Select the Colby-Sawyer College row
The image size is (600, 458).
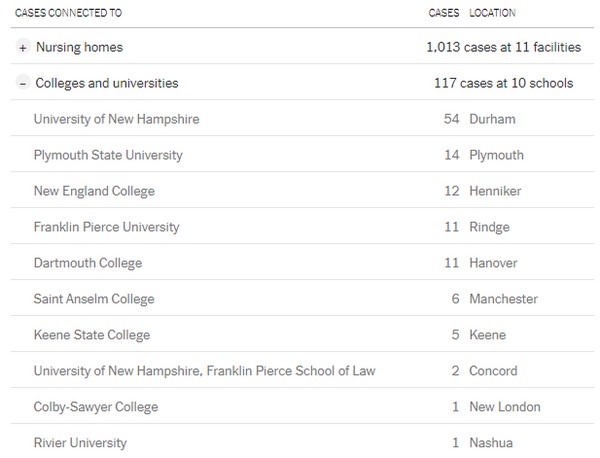[x=96, y=407]
